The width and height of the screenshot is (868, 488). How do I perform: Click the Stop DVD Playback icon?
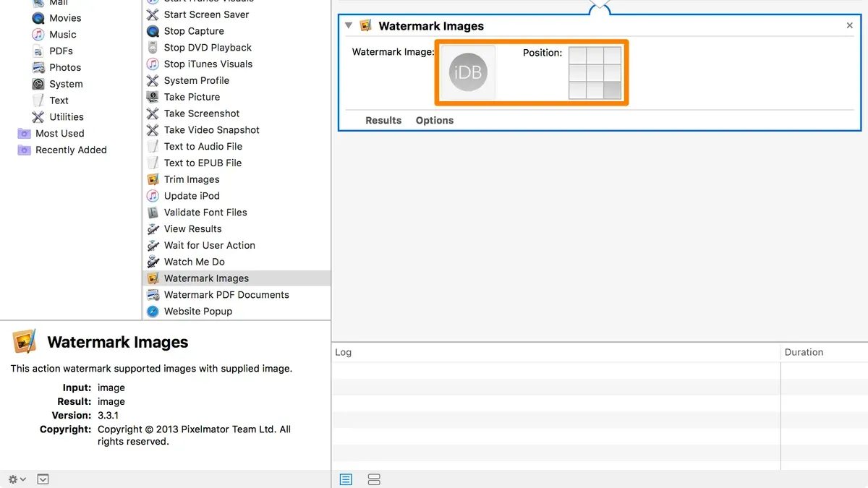[153, 48]
